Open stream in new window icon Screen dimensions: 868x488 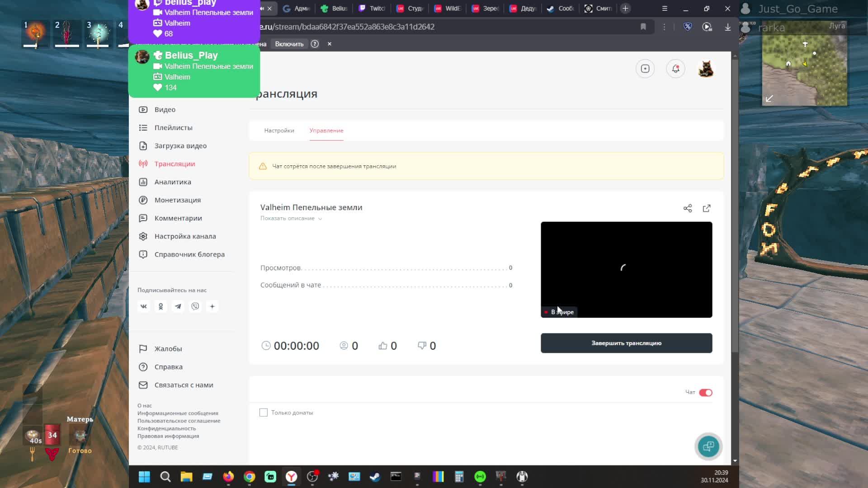point(707,208)
